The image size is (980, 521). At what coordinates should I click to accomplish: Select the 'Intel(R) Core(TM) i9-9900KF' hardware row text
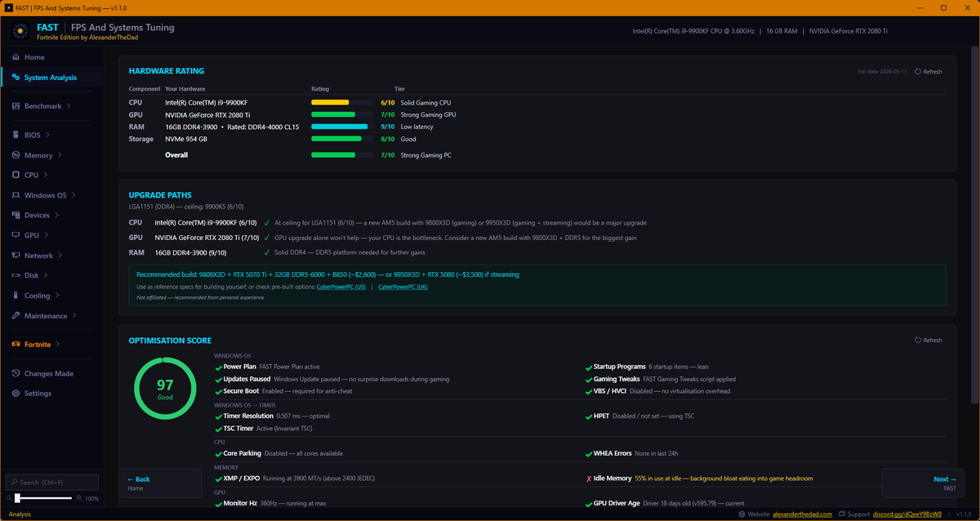[207, 103]
